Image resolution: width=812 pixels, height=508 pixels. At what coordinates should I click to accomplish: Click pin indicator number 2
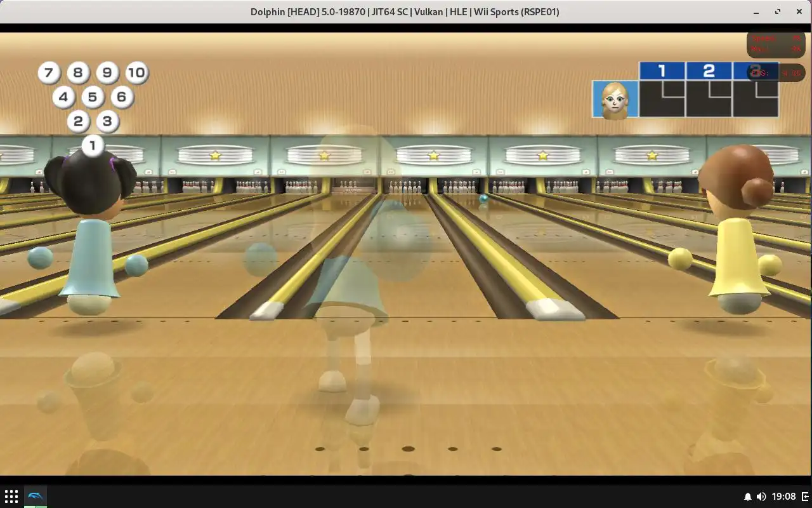point(78,121)
